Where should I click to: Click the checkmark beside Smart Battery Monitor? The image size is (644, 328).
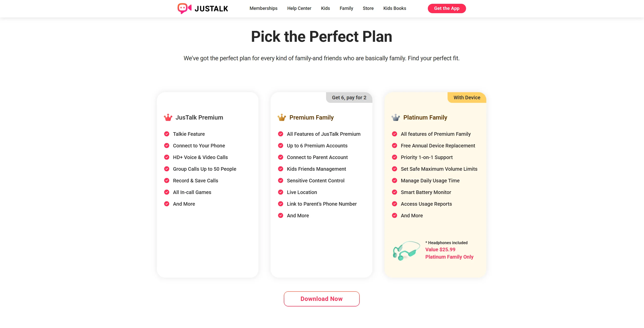click(394, 192)
